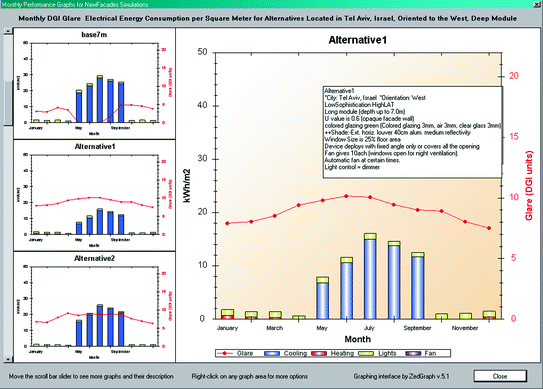Click the January lights bar in main graph

point(228,312)
